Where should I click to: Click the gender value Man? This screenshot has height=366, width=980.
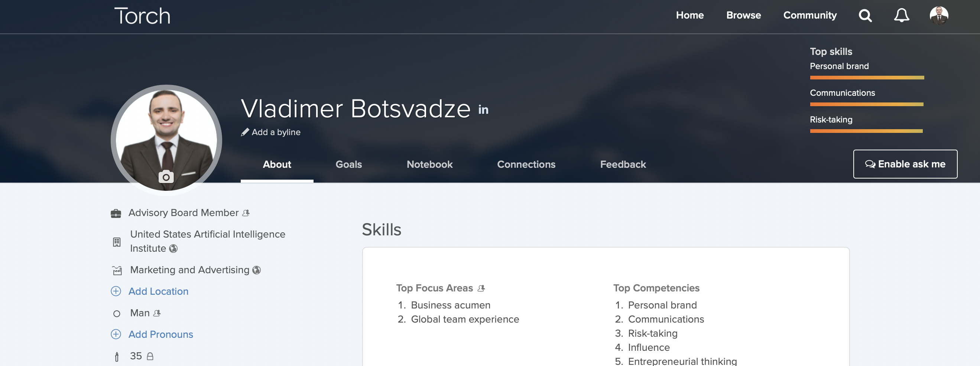pyautogui.click(x=140, y=313)
